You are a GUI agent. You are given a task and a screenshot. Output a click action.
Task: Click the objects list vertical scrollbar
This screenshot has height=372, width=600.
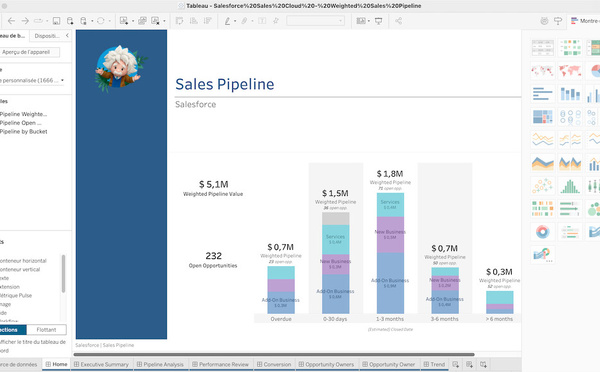point(63,274)
